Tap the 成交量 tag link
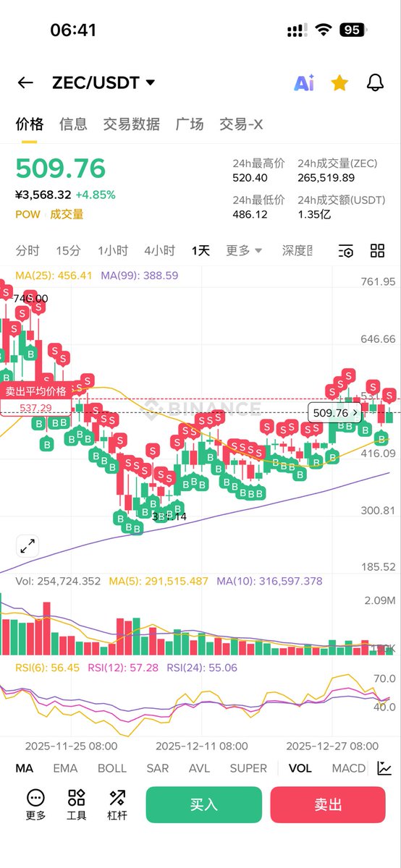401x868 pixels. 67,214
